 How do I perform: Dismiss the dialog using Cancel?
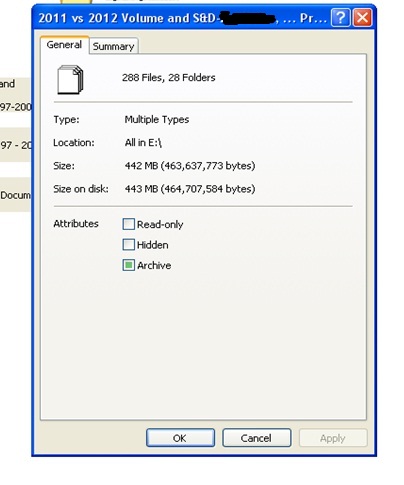pos(257,438)
